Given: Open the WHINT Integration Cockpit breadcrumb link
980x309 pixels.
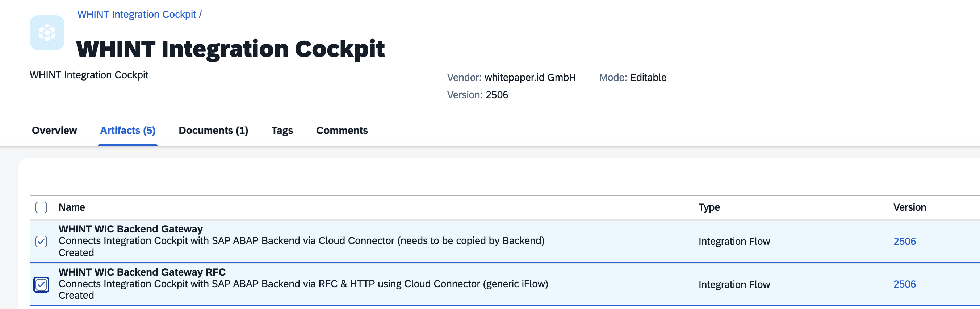Looking at the screenshot, I should (x=137, y=15).
